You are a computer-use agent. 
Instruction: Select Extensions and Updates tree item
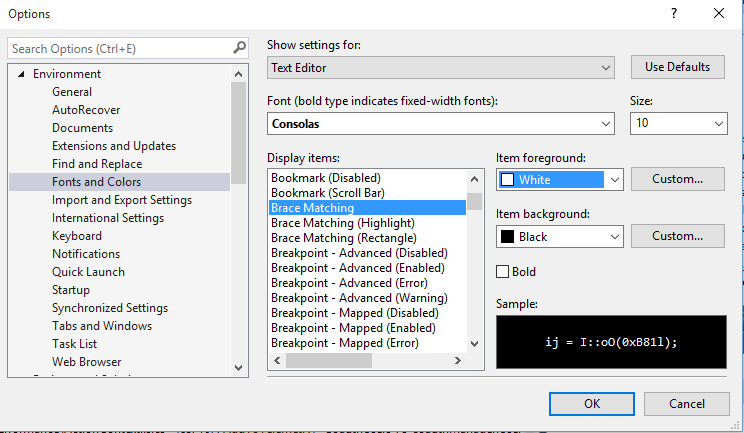coord(114,146)
